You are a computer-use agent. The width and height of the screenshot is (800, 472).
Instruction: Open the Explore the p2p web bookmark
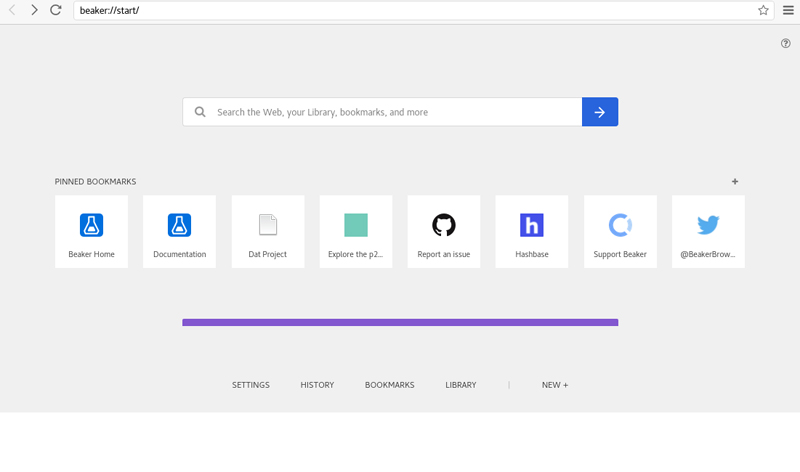(x=355, y=231)
